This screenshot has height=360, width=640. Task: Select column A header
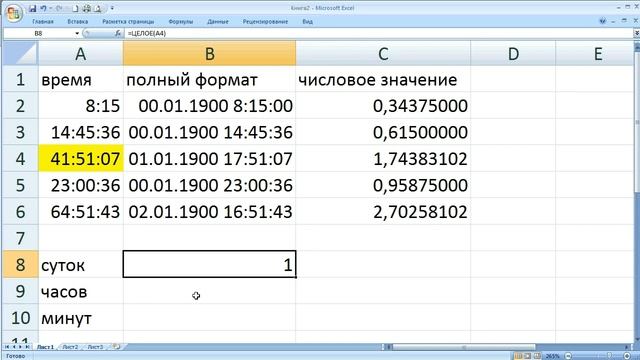click(80, 53)
